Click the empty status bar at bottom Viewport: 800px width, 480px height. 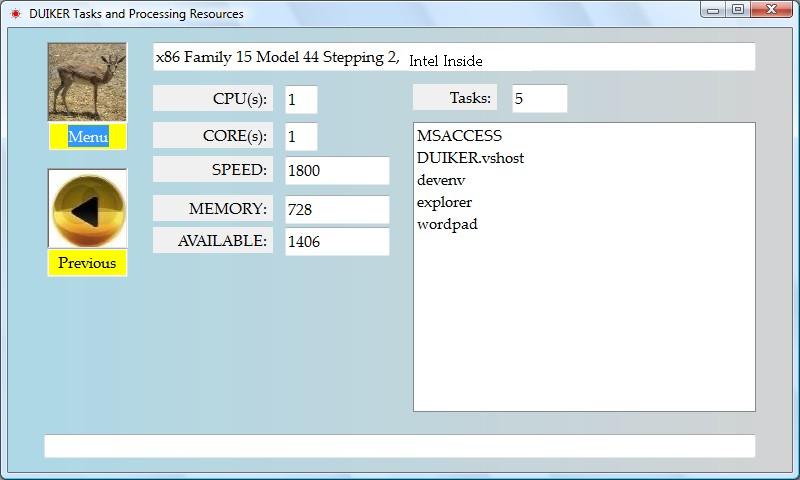coord(399,446)
